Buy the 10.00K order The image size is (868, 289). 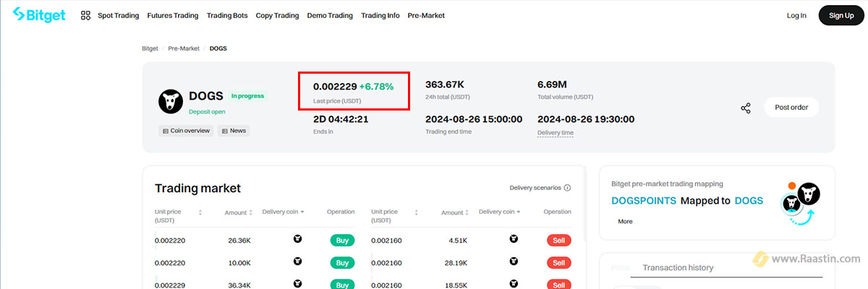pyautogui.click(x=342, y=262)
